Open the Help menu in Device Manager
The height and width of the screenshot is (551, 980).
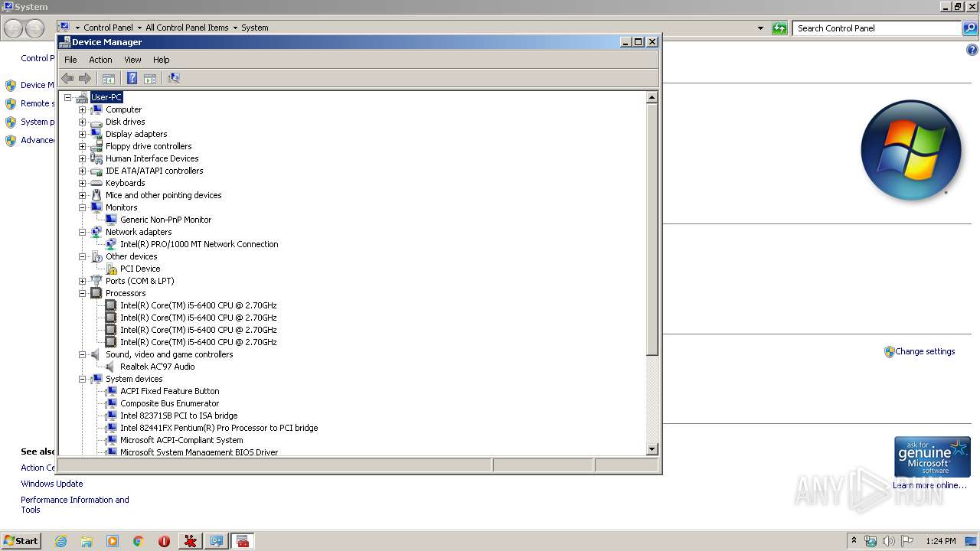pos(161,60)
